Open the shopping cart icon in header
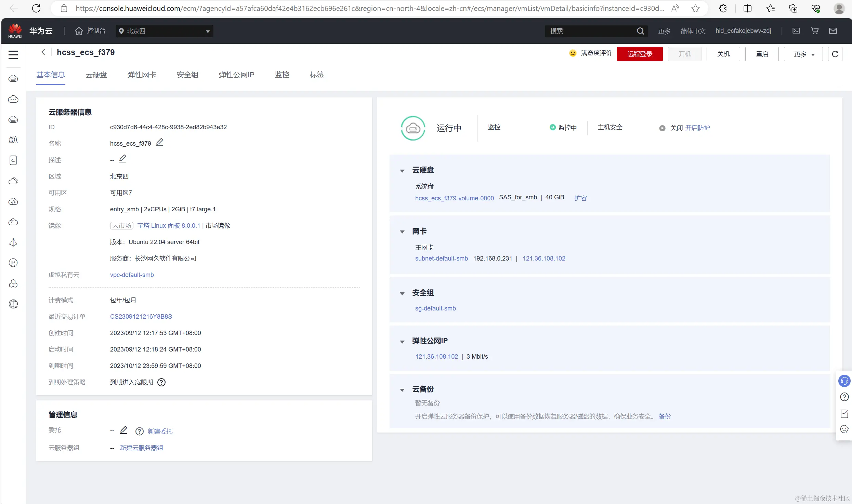852x504 pixels. coord(815,31)
